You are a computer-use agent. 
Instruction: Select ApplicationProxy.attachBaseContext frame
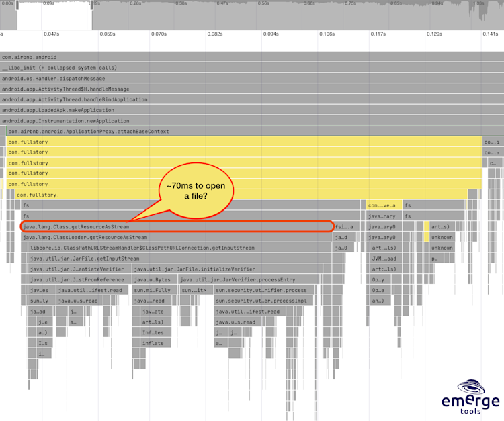pos(255,131)
